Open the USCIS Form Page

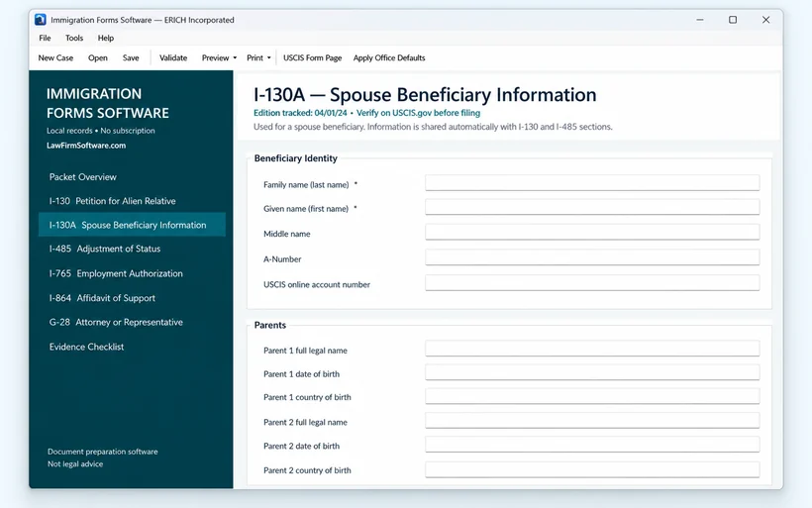[312, 58]
